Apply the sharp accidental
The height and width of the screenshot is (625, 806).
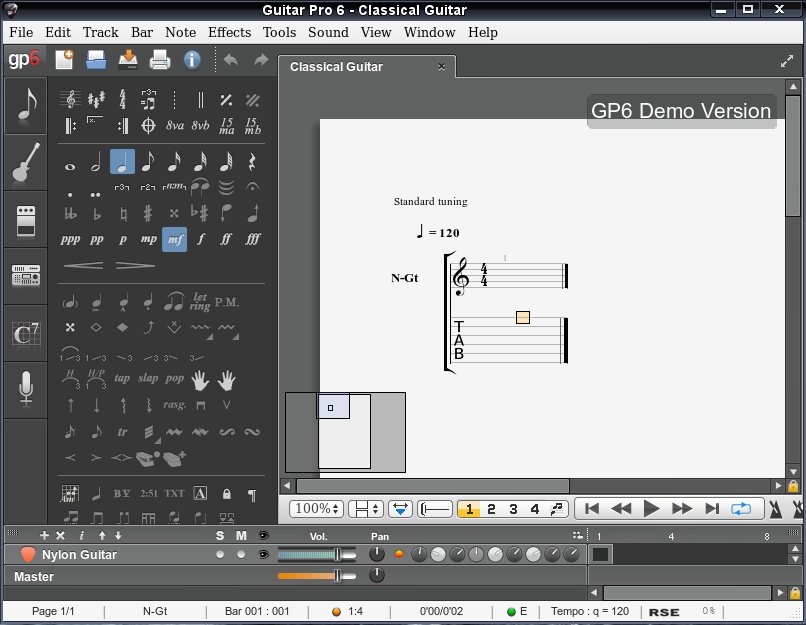click(148, 213)
